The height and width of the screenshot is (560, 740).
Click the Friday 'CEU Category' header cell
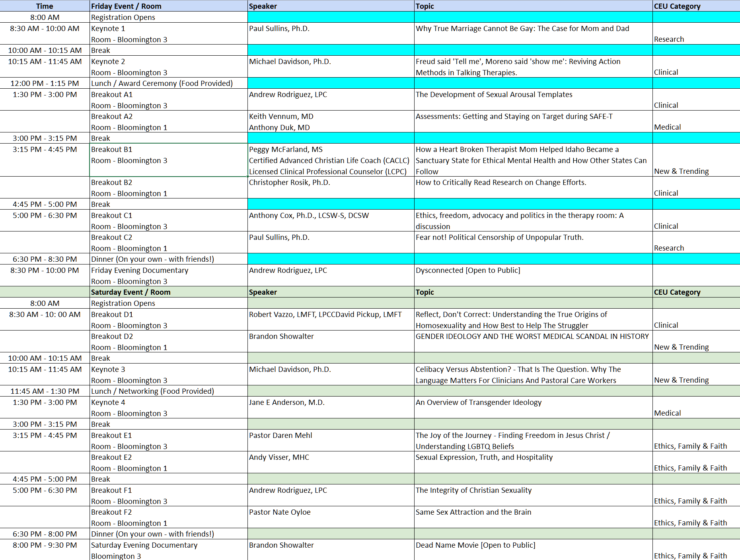(x=696, y=6)
